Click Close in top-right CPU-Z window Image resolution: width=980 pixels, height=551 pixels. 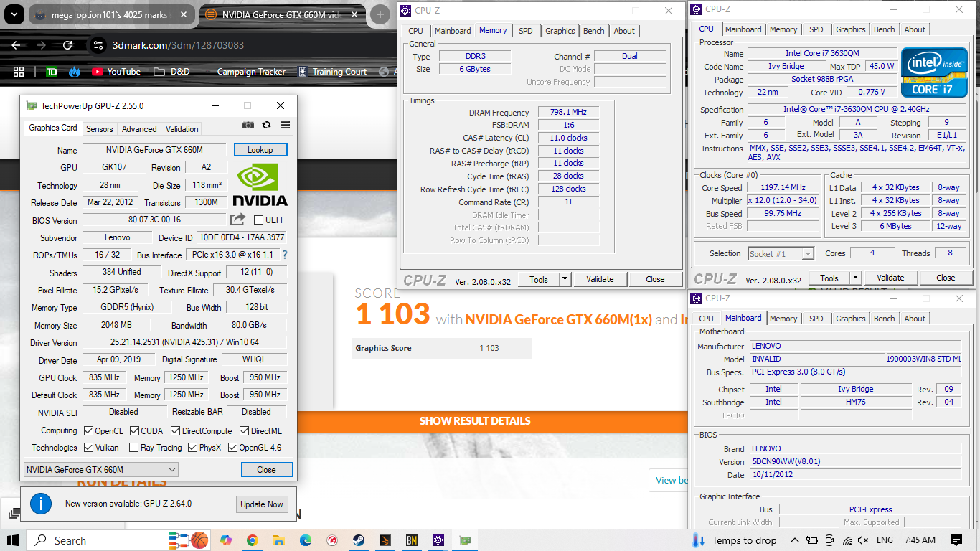click(946, 278)
